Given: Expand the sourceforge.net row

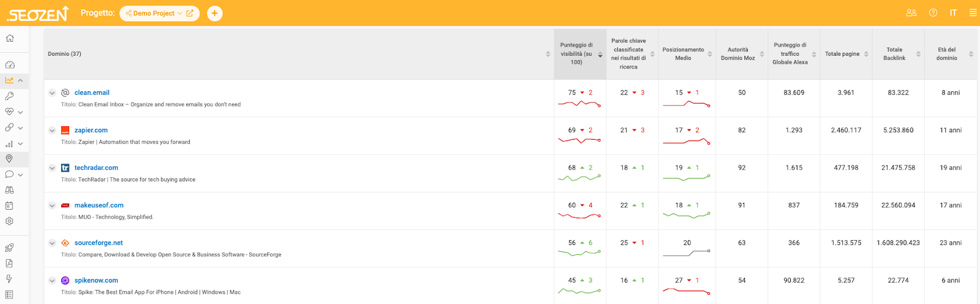Looking at the screenshot, I should tap(52, 243).
